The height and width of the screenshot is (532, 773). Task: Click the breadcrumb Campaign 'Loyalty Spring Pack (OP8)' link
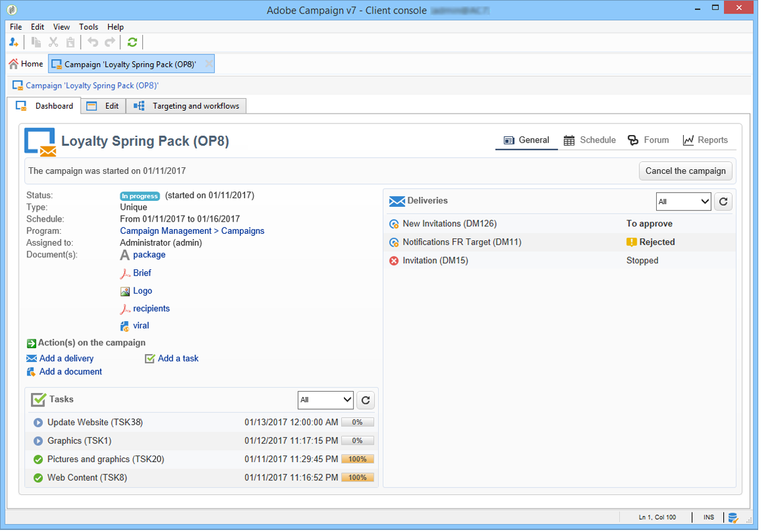click(92, 86)
